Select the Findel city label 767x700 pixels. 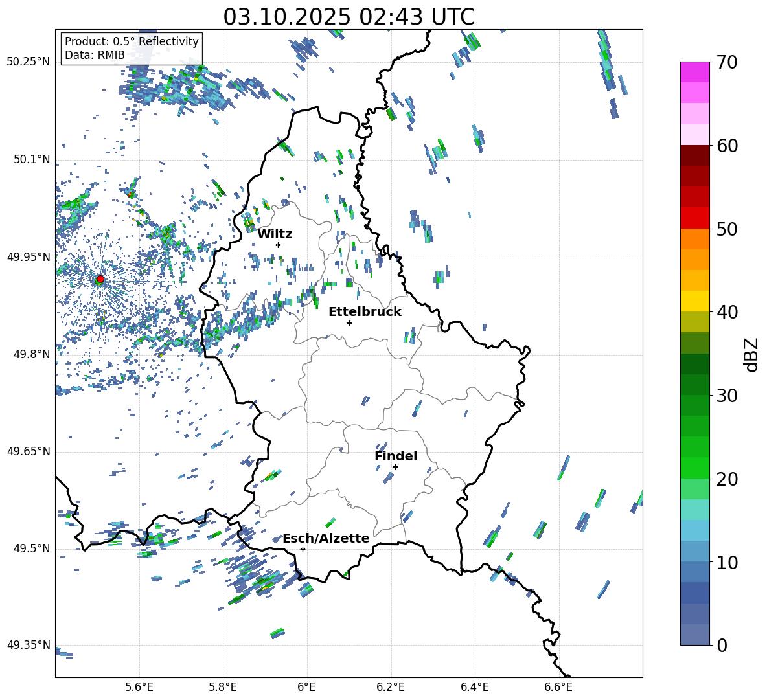tap(396, 456)
